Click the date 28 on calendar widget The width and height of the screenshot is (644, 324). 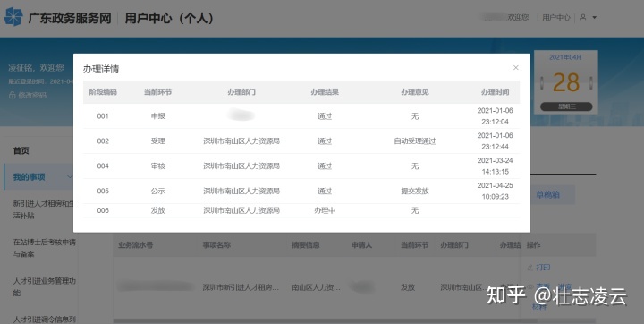click(566, 82)
